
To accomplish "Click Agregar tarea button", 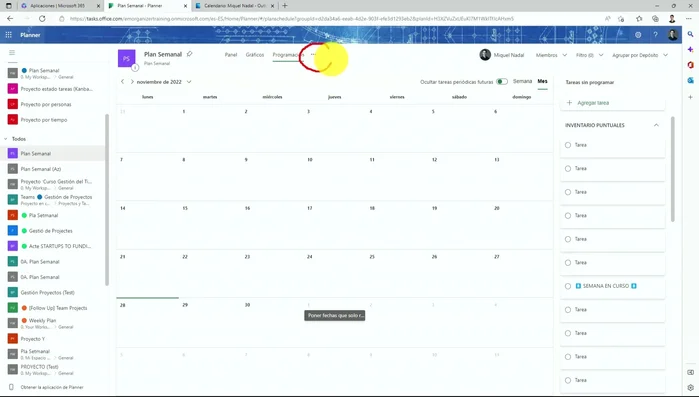I will (613, 103).
